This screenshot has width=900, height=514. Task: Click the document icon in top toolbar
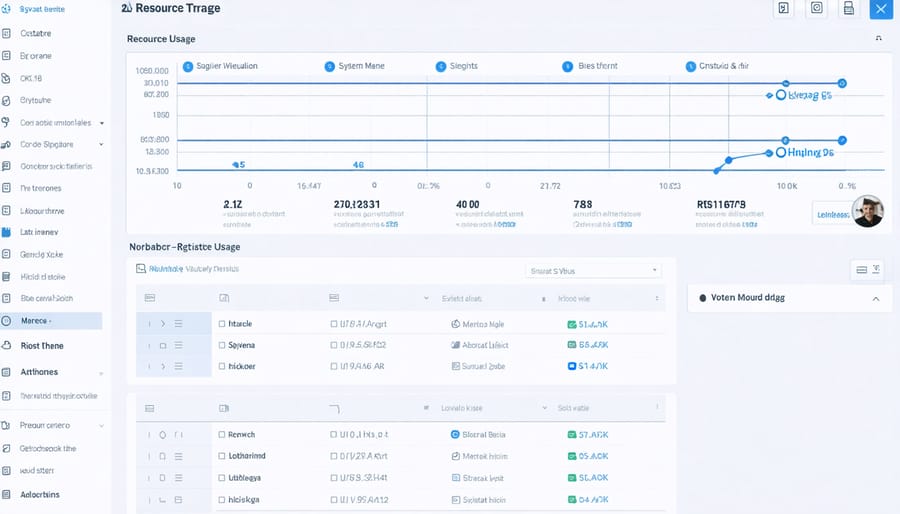coord(783,8)
